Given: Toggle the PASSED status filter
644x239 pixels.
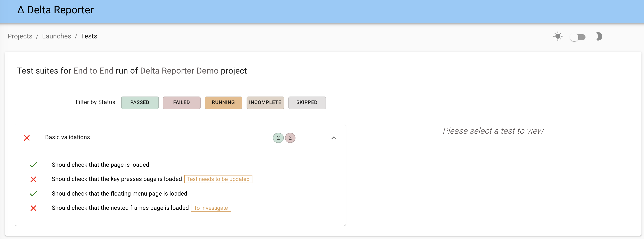Looking at the screenshot, I should coord(140,103).
